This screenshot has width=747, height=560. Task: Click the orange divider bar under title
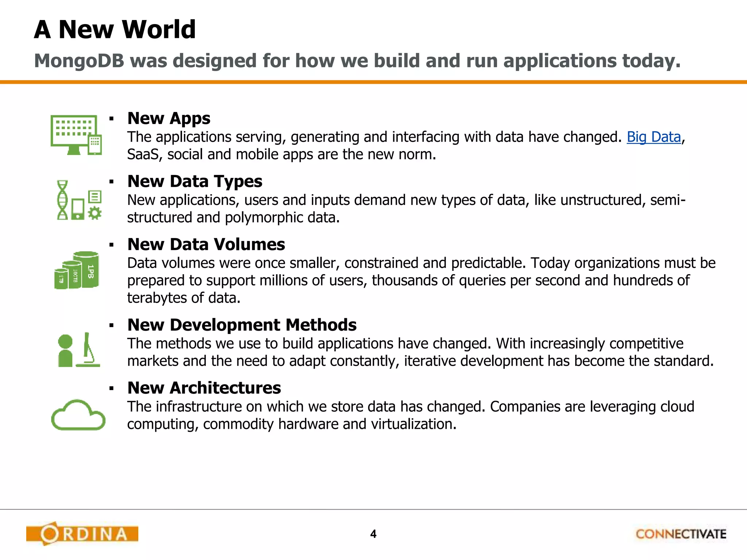pyautogui.click(x=373, y=82)
